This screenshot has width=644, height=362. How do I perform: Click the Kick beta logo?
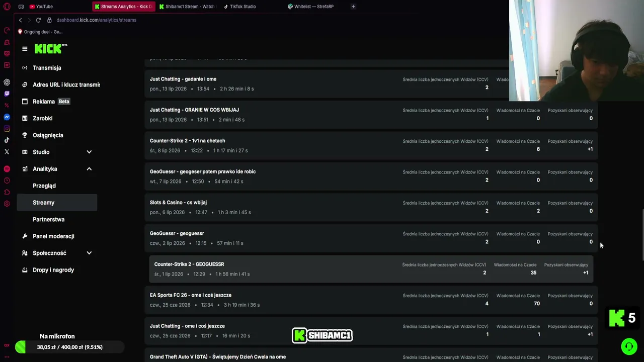pos(51,49)
